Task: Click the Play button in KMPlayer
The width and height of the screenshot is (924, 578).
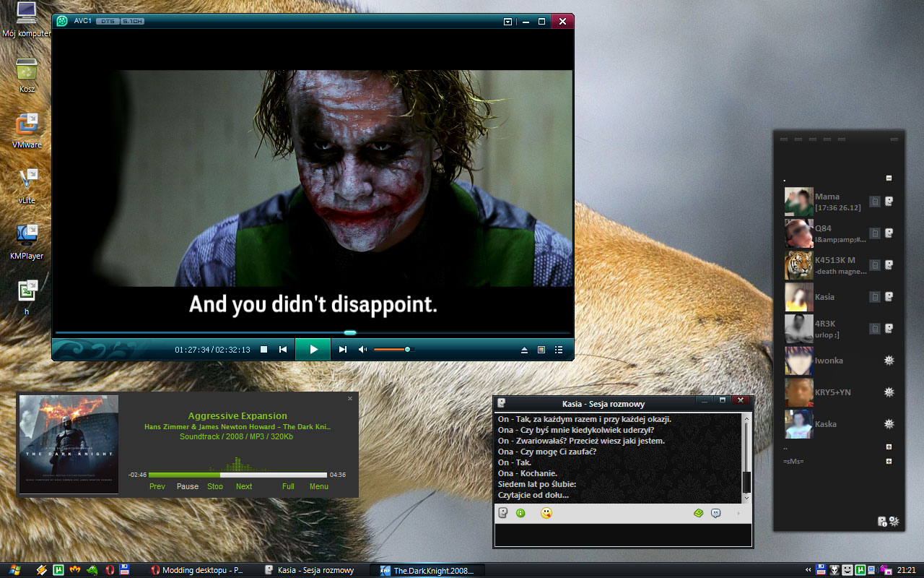Action: coord(313,349)
